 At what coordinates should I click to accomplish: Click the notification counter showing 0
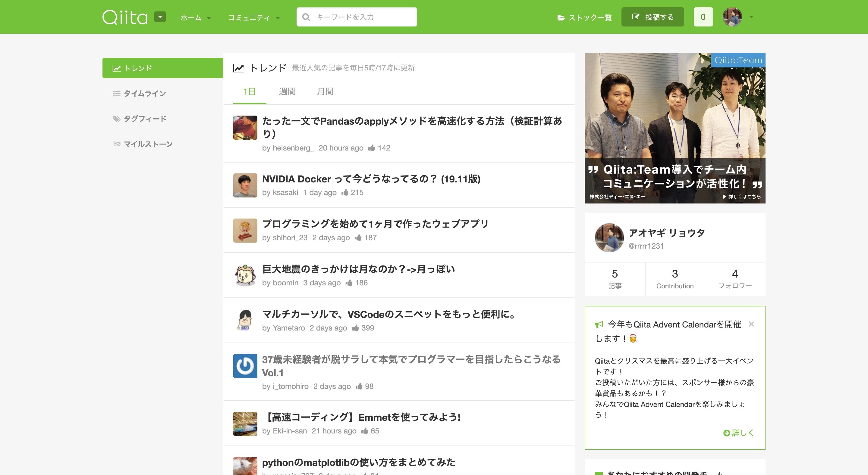(703, 17)
